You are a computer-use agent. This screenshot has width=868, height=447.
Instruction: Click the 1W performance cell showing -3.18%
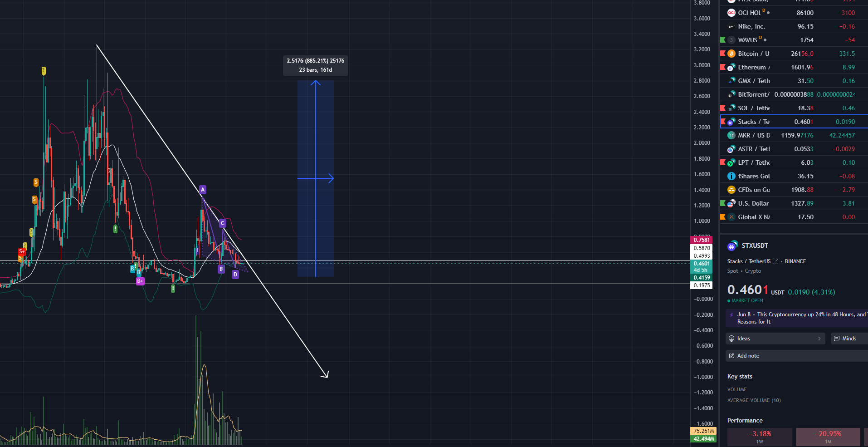coord(760,437)
